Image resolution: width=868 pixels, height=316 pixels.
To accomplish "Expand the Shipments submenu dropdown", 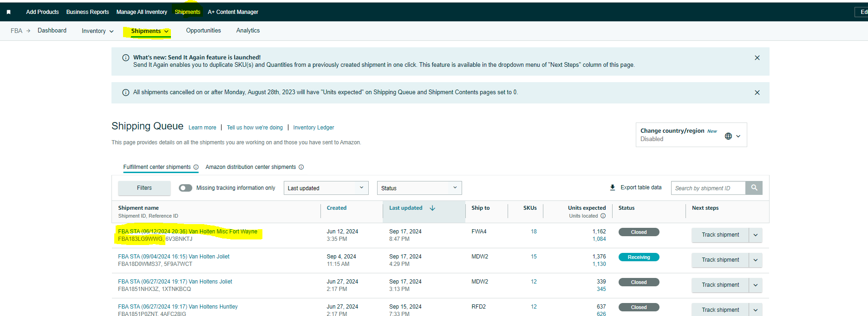I will [166, 32].
